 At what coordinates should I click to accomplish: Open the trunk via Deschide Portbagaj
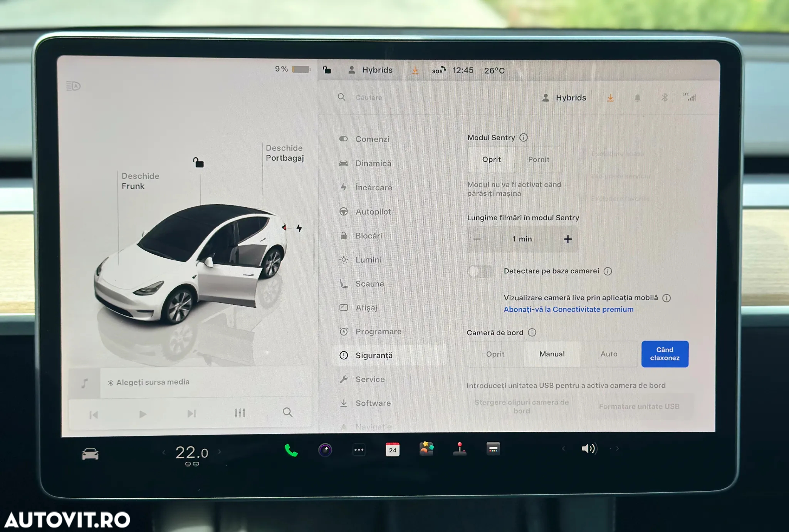tap(285, 153)
